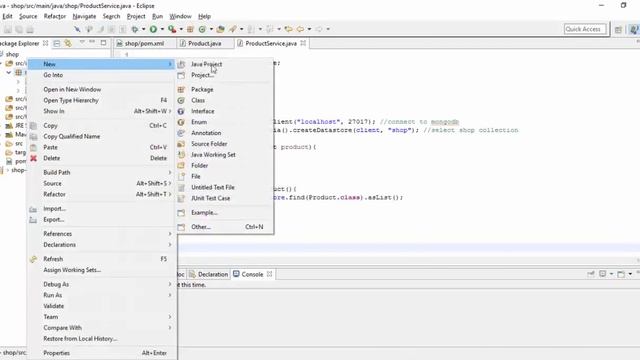Click the Debug bug toolbar icon
Screen dimensions: 640x360
[135, 29]
